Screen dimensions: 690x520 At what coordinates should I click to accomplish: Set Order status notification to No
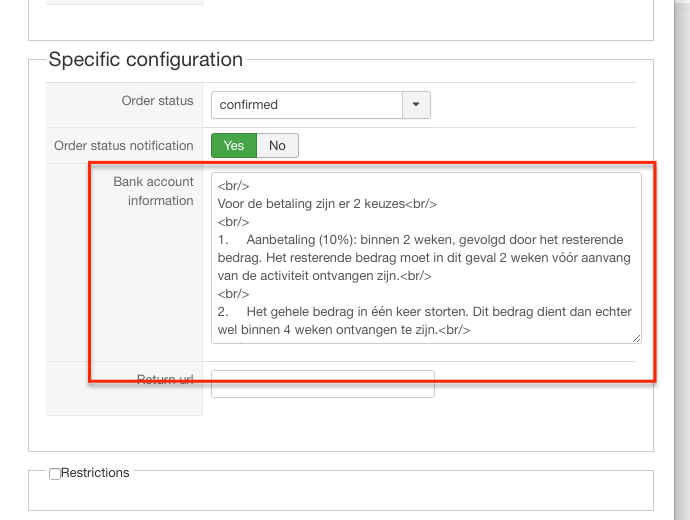tap(277, 146)
